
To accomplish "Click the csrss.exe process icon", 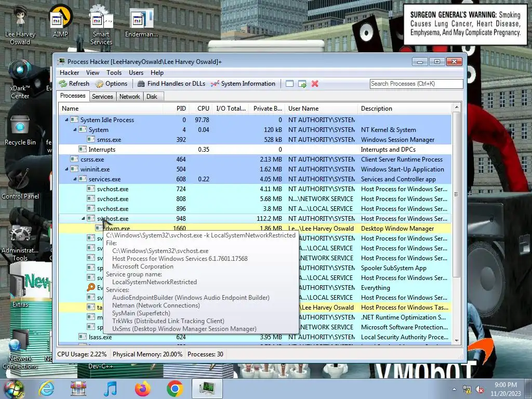I will pos(74,159).
